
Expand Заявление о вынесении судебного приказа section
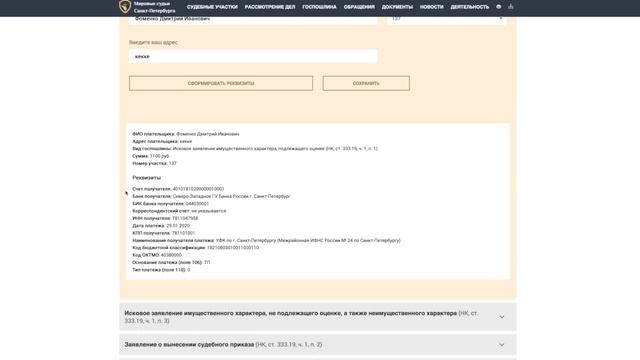click(x=318, y=344)
